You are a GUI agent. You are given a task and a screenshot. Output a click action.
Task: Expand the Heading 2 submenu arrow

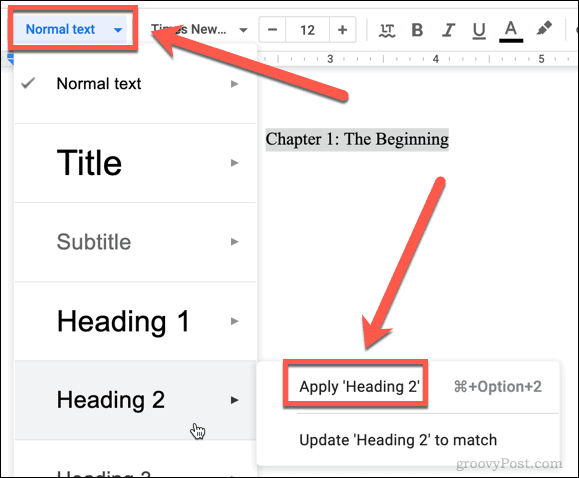(x=234, y=400)
